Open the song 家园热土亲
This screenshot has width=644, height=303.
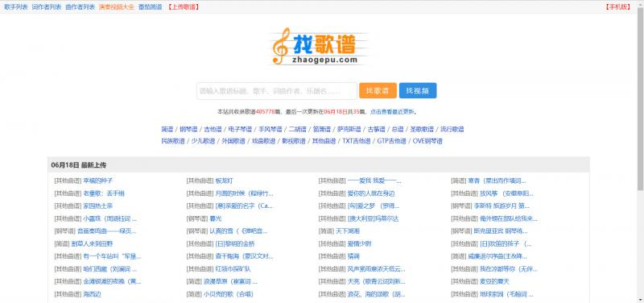(97, 206)
